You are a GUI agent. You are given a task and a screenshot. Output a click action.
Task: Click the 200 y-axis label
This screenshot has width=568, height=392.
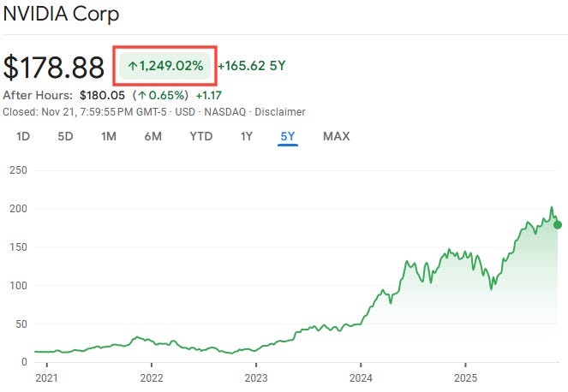[18, 209]
